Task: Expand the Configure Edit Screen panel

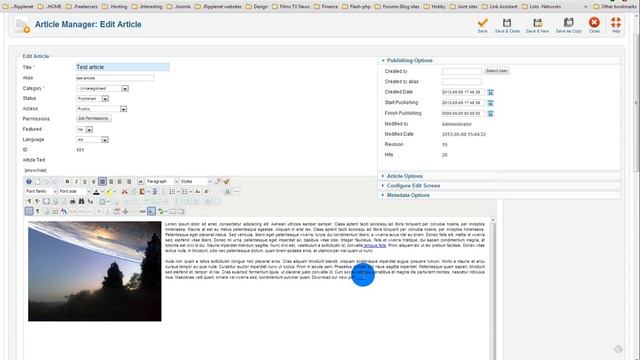Action: tap(413, 186)
